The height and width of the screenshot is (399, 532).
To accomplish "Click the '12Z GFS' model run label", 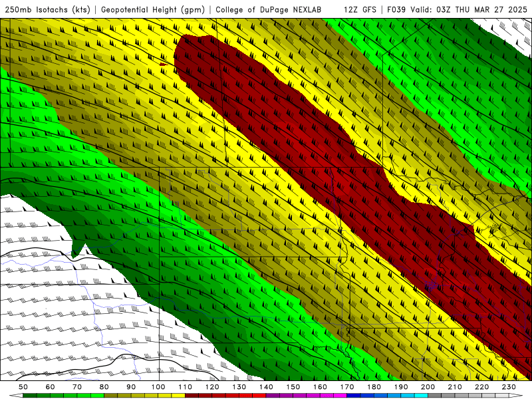I will coord(360,9).
